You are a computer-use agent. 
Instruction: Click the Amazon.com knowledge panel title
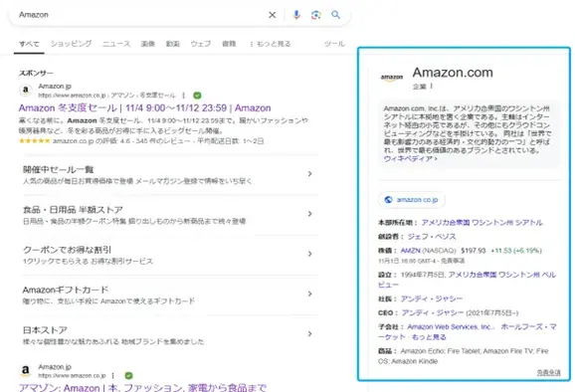point(453,73)
